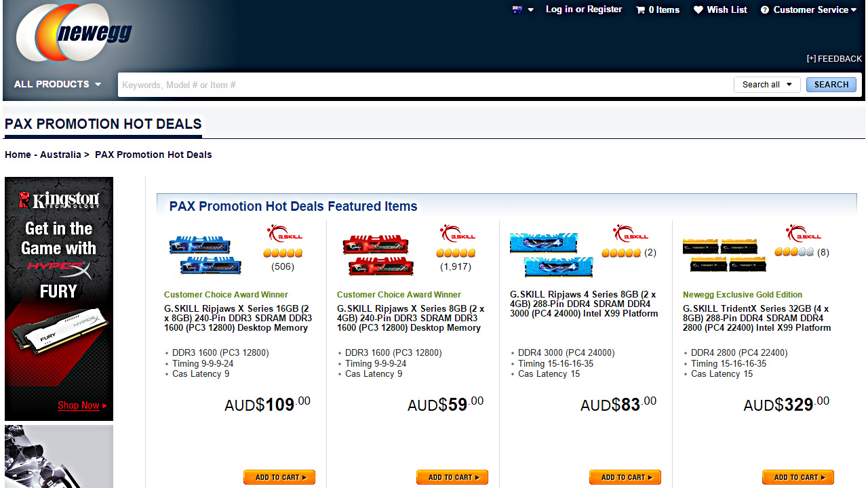
Task: View the red Ripjaws X 8GB product image
Action: [377, 255]
